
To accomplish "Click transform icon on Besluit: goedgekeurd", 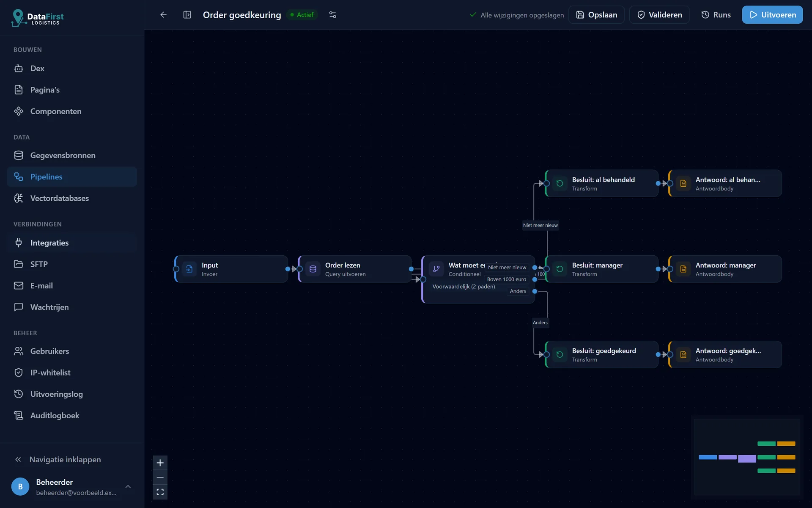I will (560, 354).
